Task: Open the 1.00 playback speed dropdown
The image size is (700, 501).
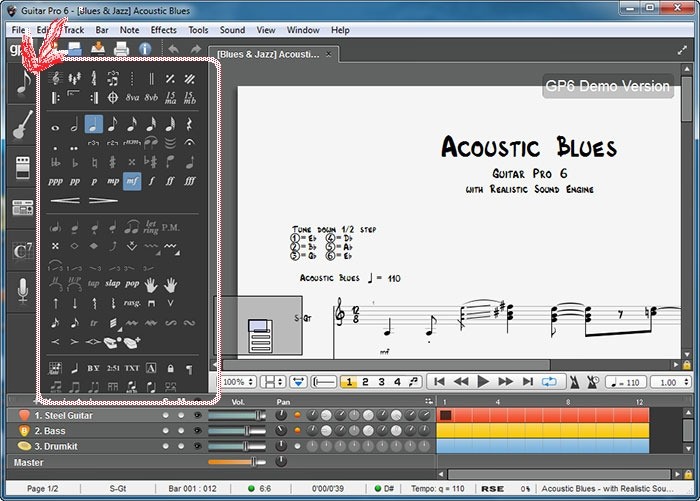Action: 666,382
